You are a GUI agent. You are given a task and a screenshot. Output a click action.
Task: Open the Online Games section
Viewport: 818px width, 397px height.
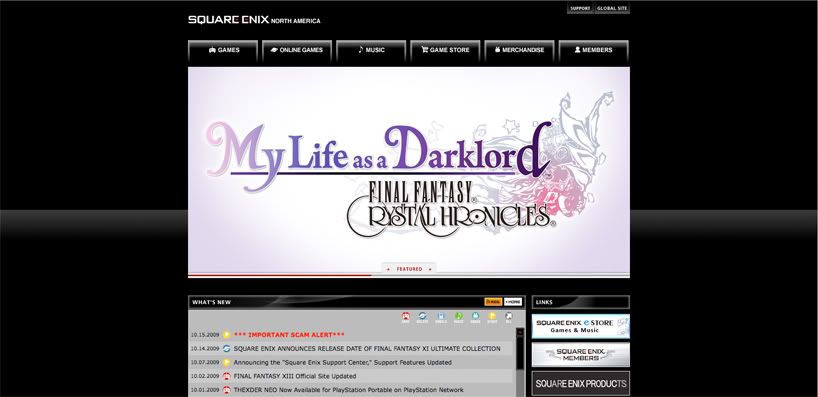tap(297, 51)
